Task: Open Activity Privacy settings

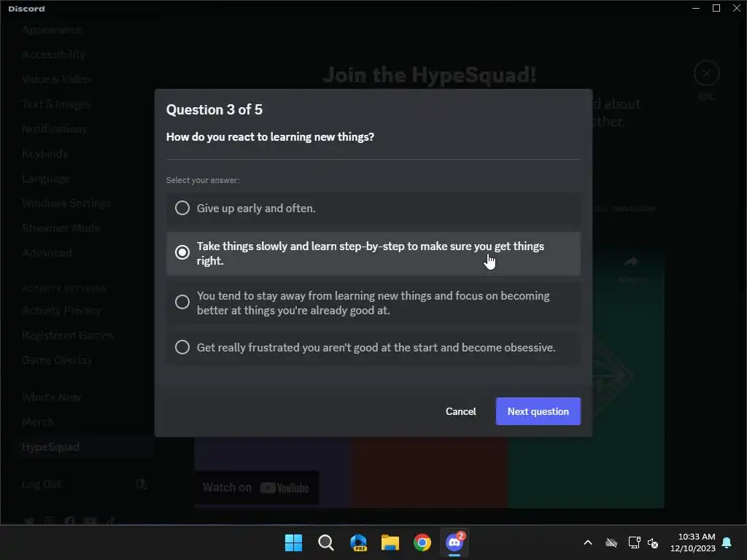Action: (61, 311)
